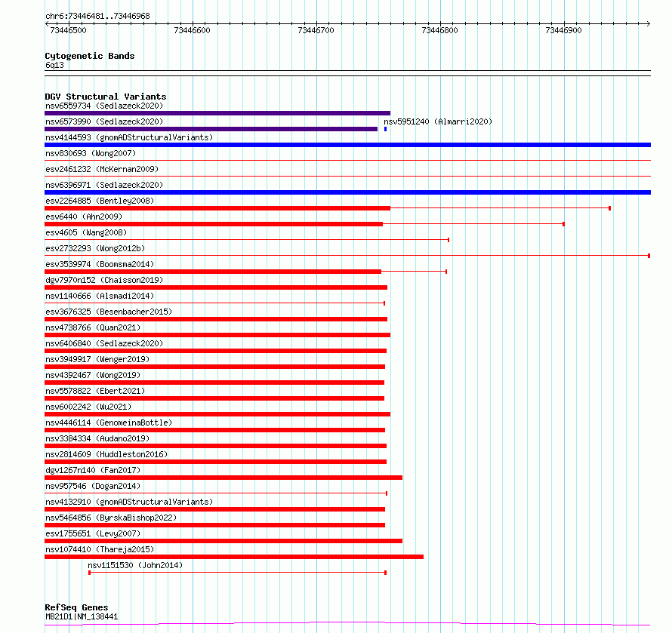672x633 pixels.
Task: Click the nsv3949917 (Wenger2019) label
Action: click(x=97, y=359)
